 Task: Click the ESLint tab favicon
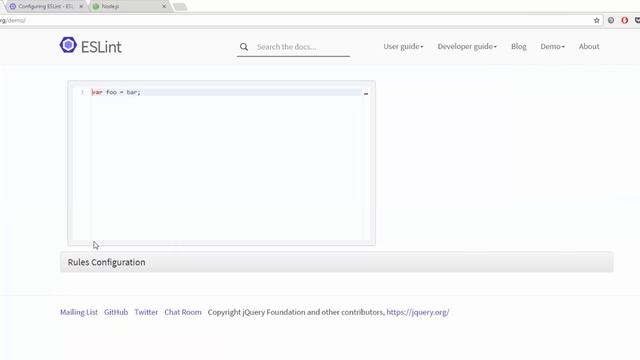13,7
